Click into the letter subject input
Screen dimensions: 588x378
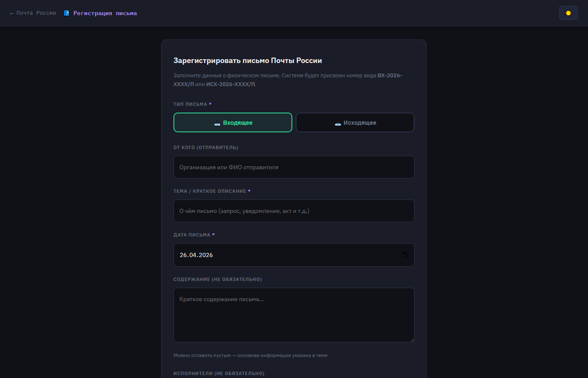pos(294,211)
